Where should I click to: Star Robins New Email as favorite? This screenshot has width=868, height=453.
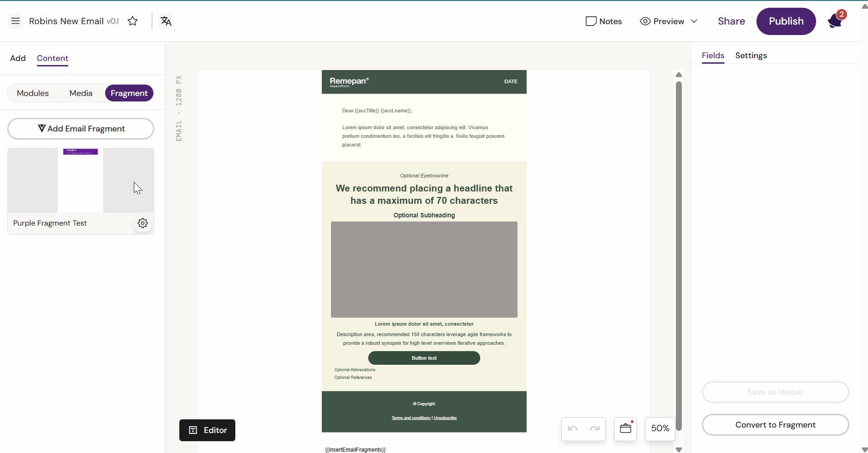pos(132,21)
